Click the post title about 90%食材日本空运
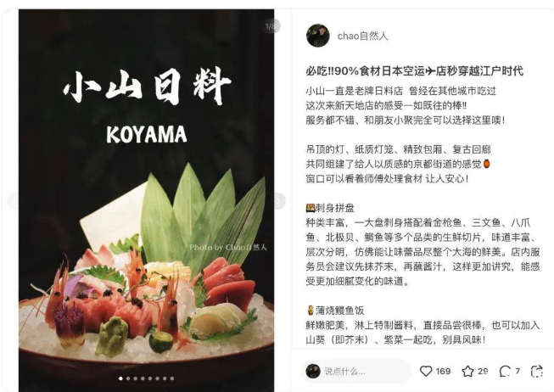This screenshot has height=392, width=554. click(x=415, y=71)
